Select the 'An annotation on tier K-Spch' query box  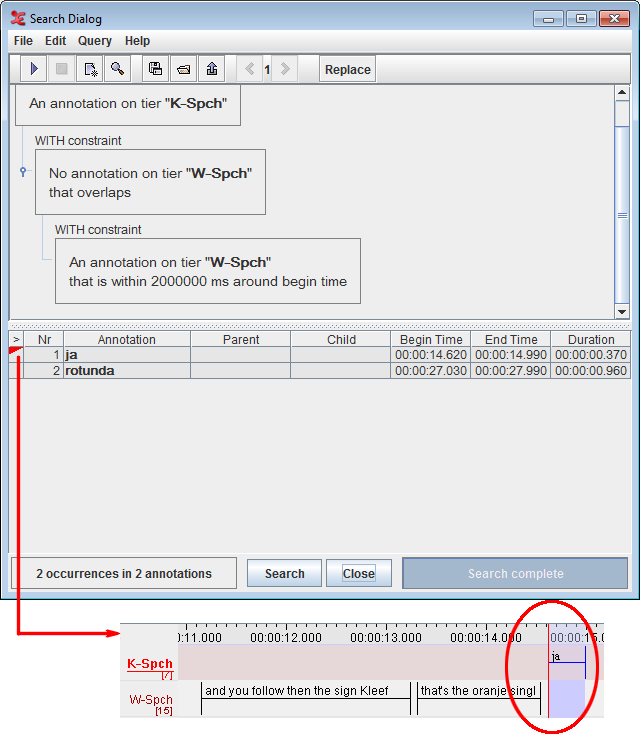coord(128,105)
